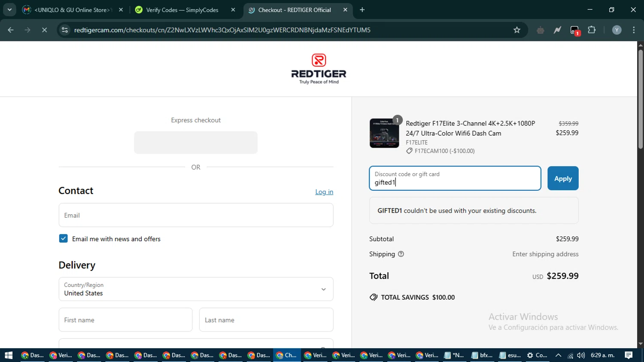Click the RedTiger logo at page top
The image size is (644, 362).
tap(319, 69)
